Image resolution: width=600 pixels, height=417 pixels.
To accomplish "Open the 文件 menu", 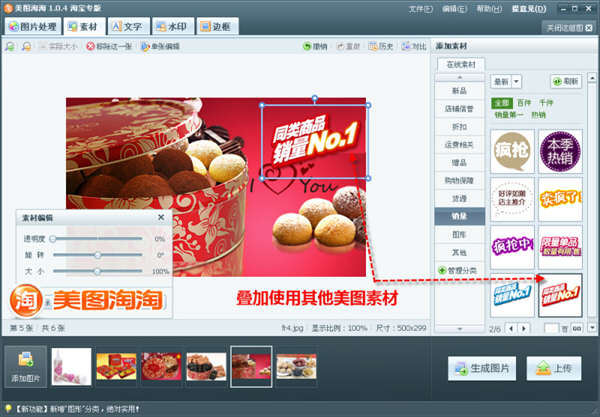I will [x=421, y=8].
